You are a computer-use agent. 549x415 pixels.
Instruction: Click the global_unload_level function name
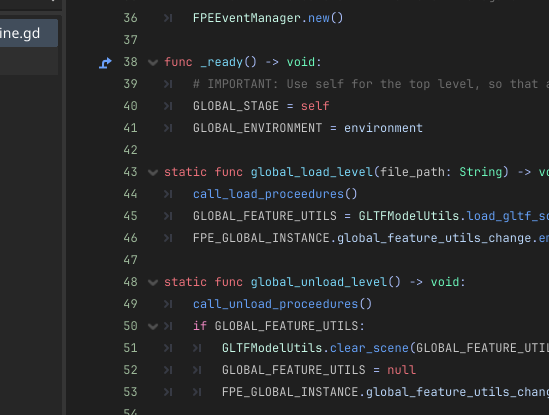(319, 282)
